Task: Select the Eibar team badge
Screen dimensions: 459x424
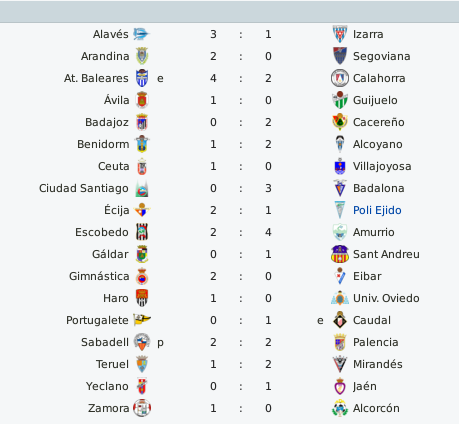Action: point(340,276)
